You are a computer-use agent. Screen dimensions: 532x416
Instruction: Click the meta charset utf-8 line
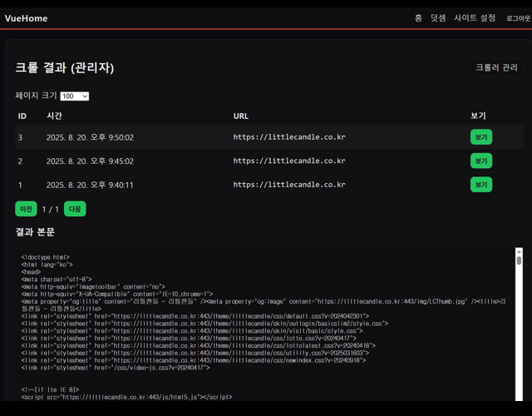[x=57, y=280]
